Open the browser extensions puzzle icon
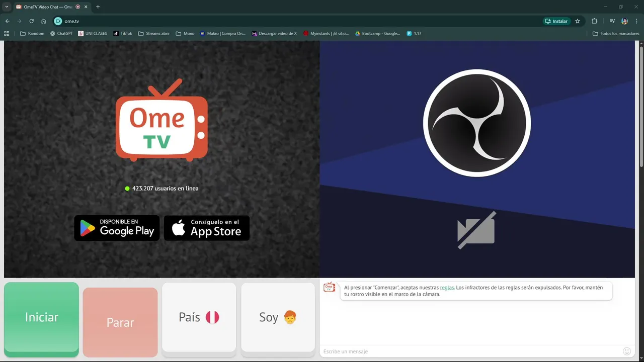The height and width of the screenshot is (362, 644). pyautogui.click(x=594, y=21)
